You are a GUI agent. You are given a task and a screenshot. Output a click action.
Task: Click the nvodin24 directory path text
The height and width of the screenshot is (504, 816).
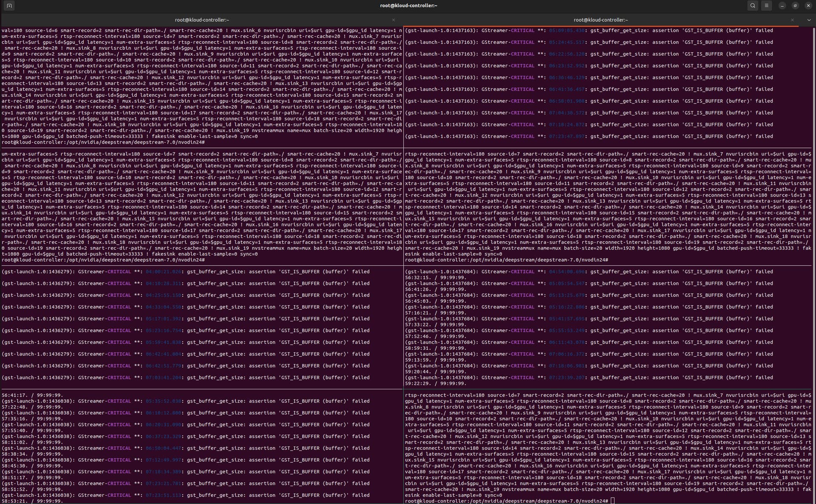tap(187, 142)
